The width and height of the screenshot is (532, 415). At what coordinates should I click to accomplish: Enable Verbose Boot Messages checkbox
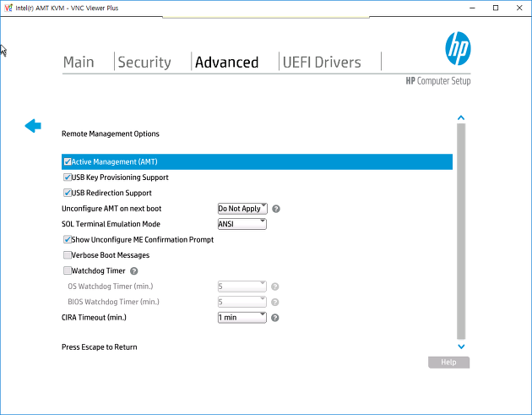pyautogui.click(x=68, y=255)
